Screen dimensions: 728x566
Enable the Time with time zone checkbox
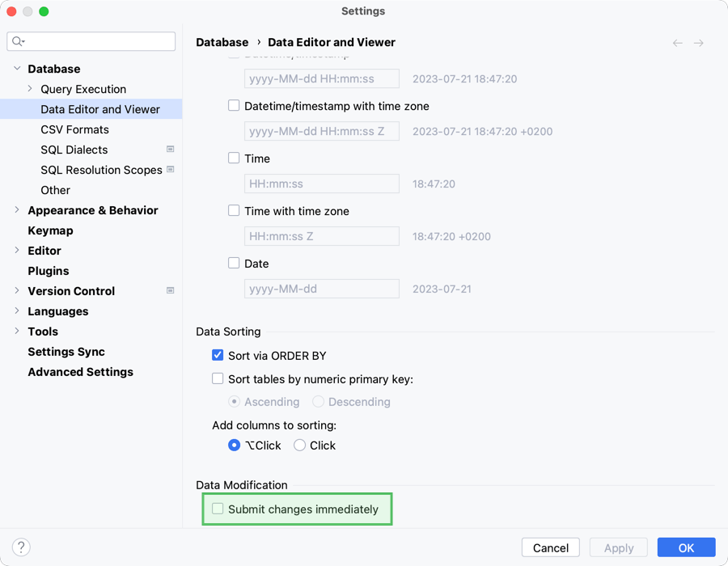[234, 211]
